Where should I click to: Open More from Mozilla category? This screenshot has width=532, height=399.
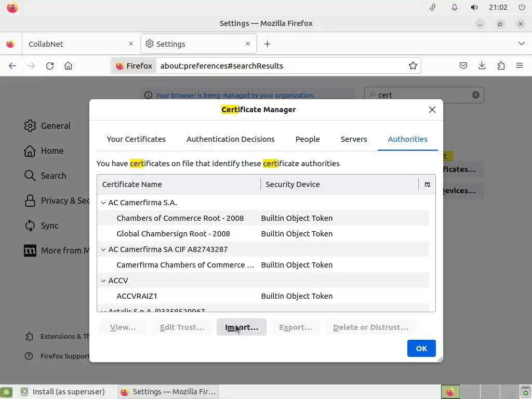click(56, 251)
